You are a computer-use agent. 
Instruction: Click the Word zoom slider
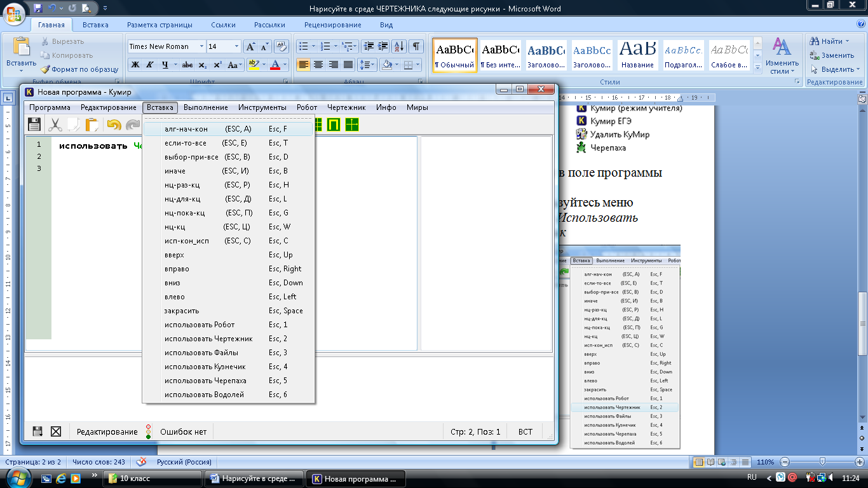822,462
